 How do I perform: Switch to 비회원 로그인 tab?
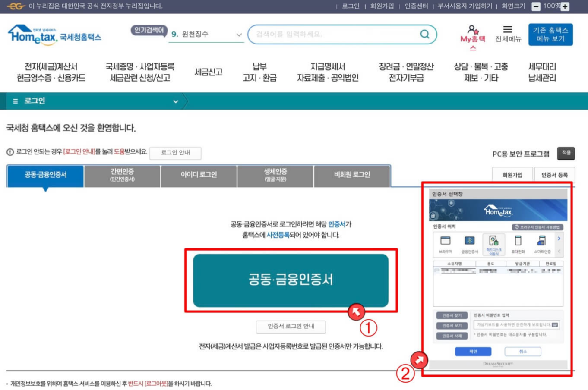click(x=352, y=175)
